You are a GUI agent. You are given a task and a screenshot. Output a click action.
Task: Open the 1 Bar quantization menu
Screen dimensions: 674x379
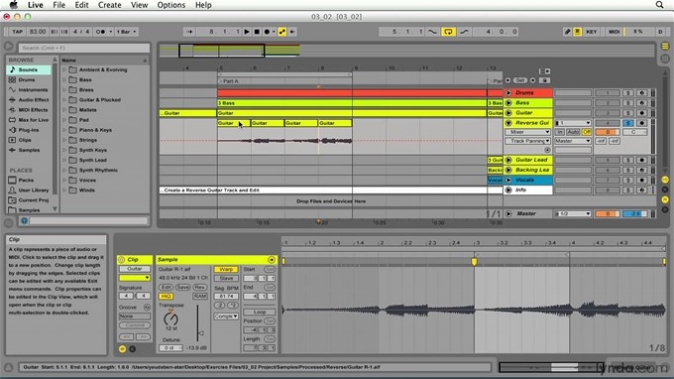(126, 32)
